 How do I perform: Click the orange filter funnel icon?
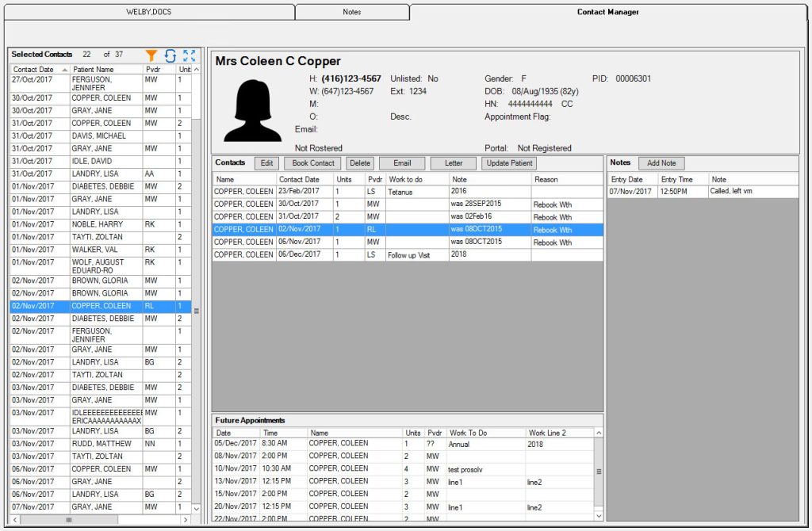(x=151, y=55)
